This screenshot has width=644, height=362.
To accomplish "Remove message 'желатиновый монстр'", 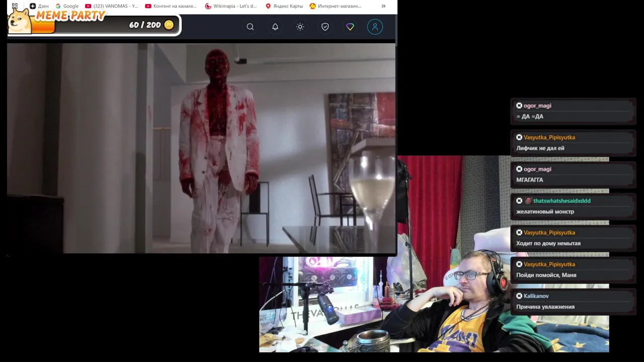I will (x=519, y=201).
